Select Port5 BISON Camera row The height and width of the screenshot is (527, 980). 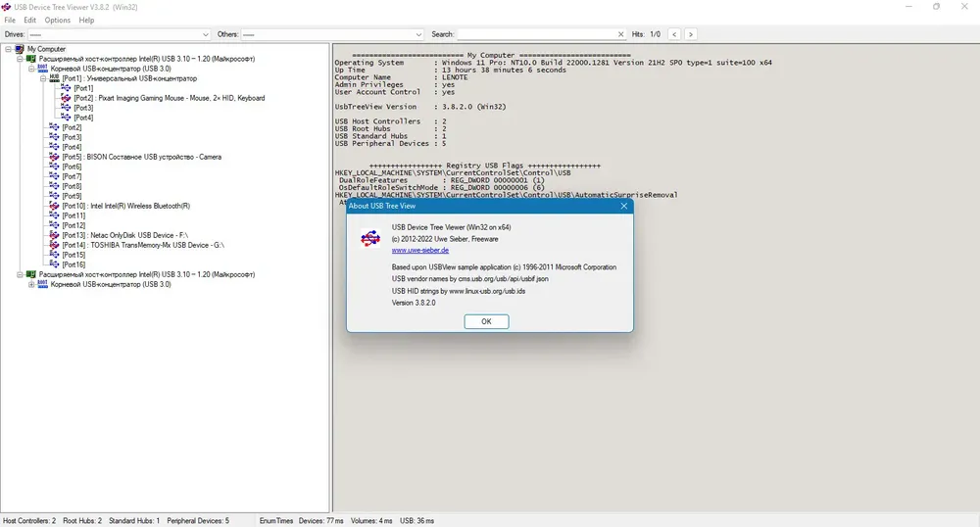click(142, 157)
